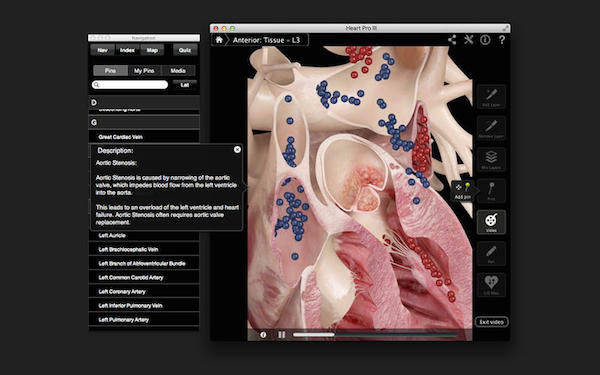Select Left Brachiocephalic Vein entry
The image size is (600, 375).
click(x=144, y=249)
